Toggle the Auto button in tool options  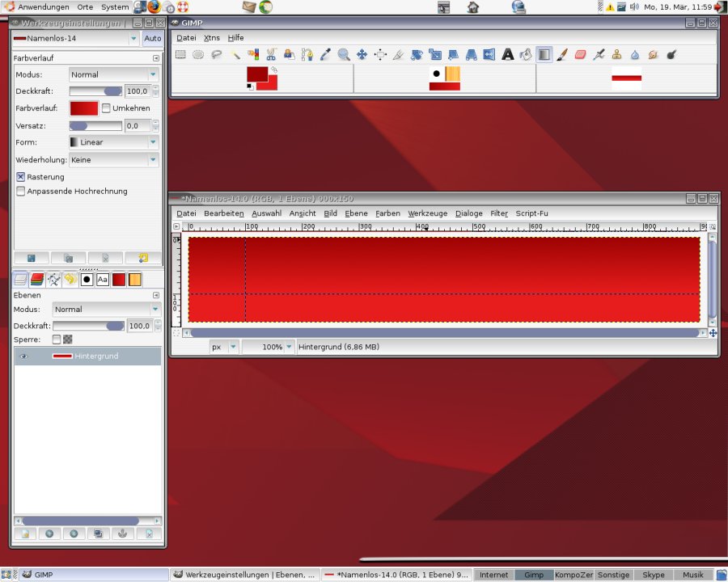pyautogui.click(x=152, y=39)
